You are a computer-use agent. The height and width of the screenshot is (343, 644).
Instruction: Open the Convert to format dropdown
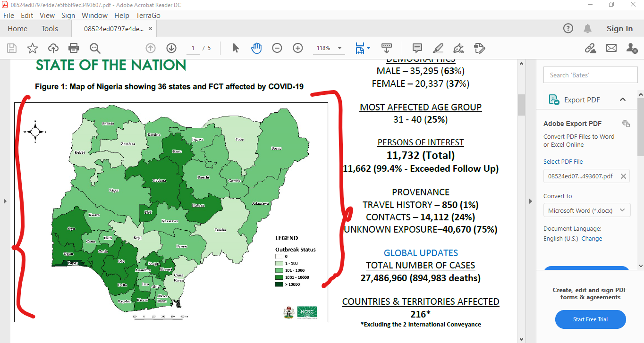pos(586,210)
